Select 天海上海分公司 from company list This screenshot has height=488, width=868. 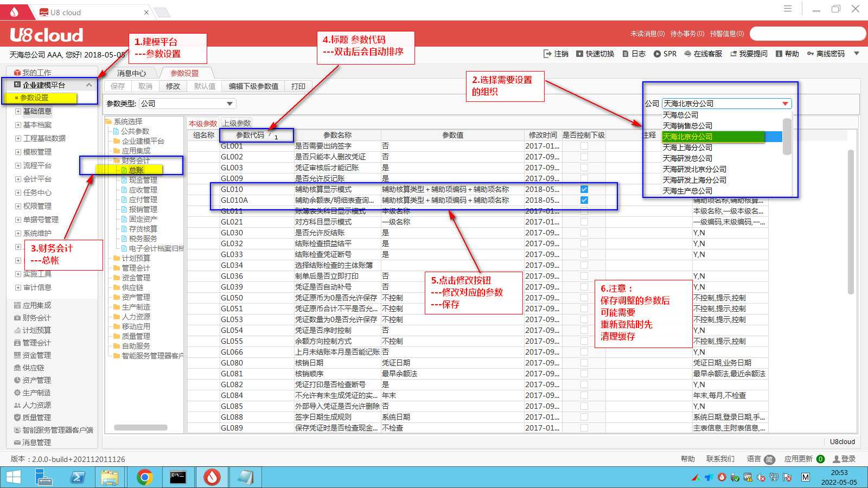[x=687, y=147]
